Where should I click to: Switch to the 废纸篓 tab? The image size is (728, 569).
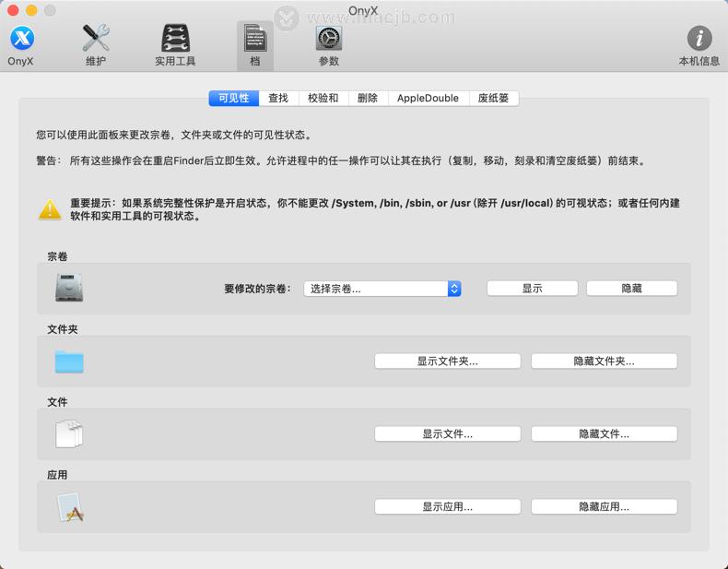[x=493, y=98]
